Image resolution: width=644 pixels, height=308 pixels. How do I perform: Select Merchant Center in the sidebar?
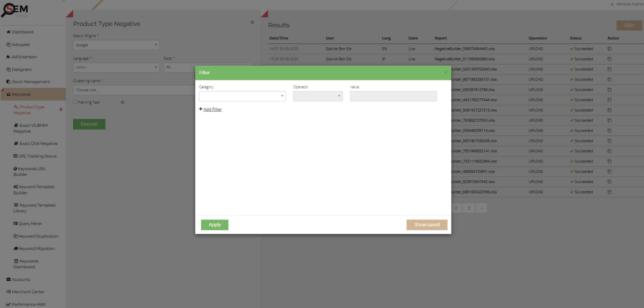tap(28, 292)
